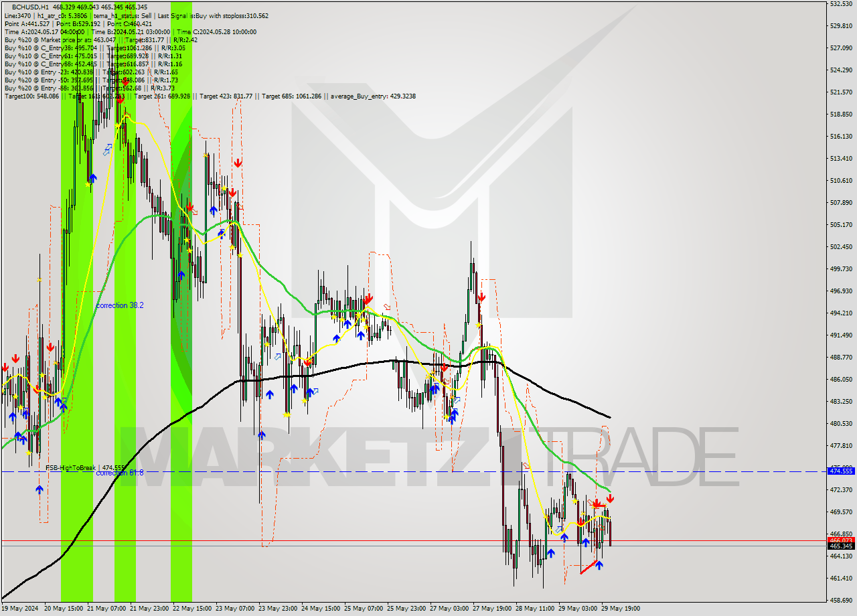Click 'average_Buy_entry: 429.3238' text
This screenshot has width=857, height=616.
372,96
